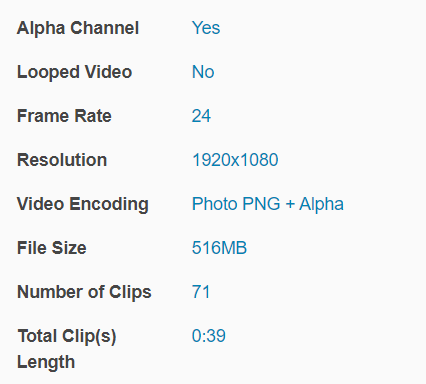Click the word Photo in encoding value

[215, 204]
